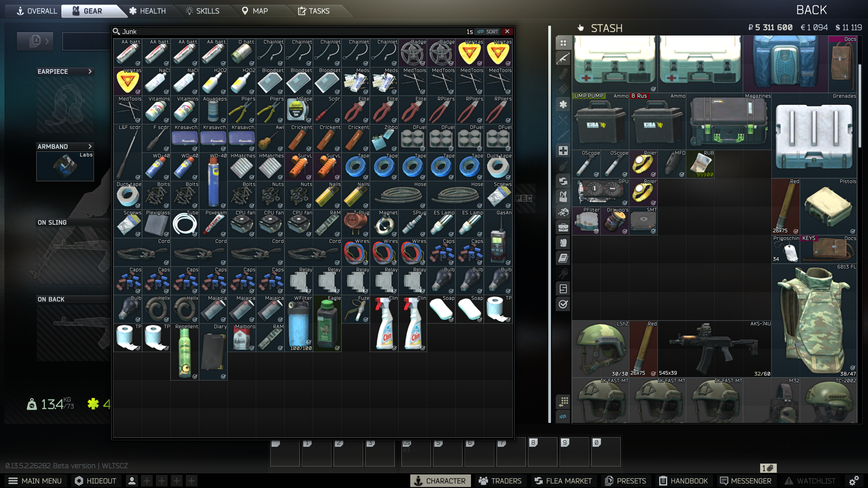This screenshot has height=488, width=868.
Task: Click the stash vertical scrollbar
Action: point(860,106)
